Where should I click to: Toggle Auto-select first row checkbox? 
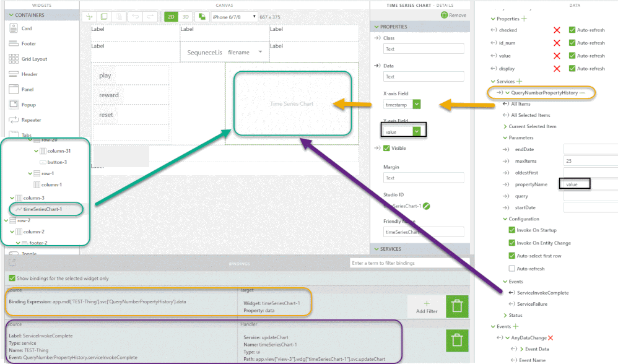[512, 256]
